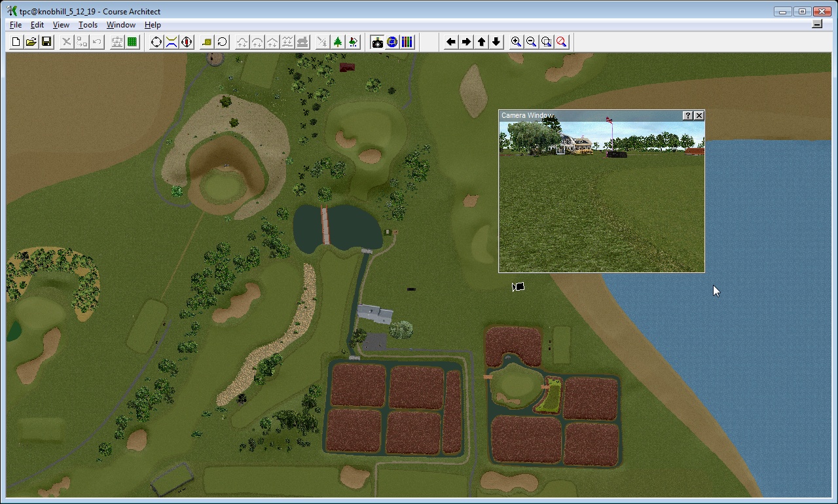Click the red footbridge over the pond
Viewport: 838px width, 504px height.
[324, 226]
